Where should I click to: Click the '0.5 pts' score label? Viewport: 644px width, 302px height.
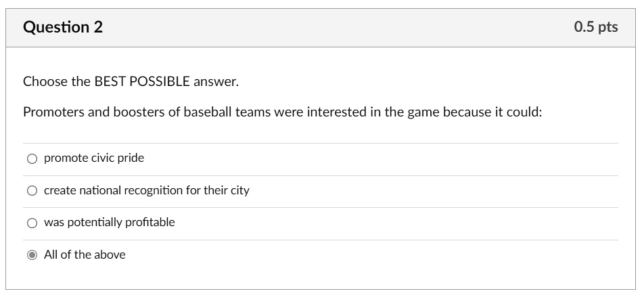pos(596,26)
